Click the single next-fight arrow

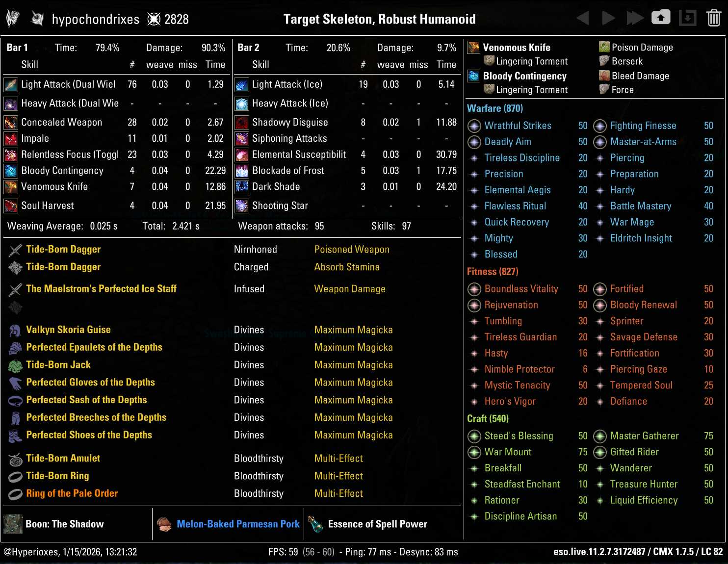click(x=608, y=19)
